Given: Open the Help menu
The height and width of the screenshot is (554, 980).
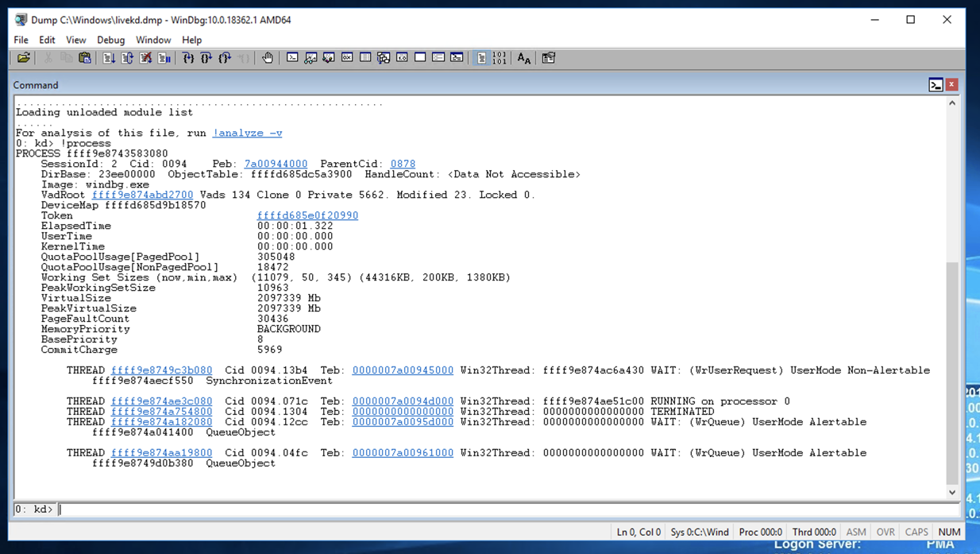Looking at the screenshot, I should click(x=191, y=40).
